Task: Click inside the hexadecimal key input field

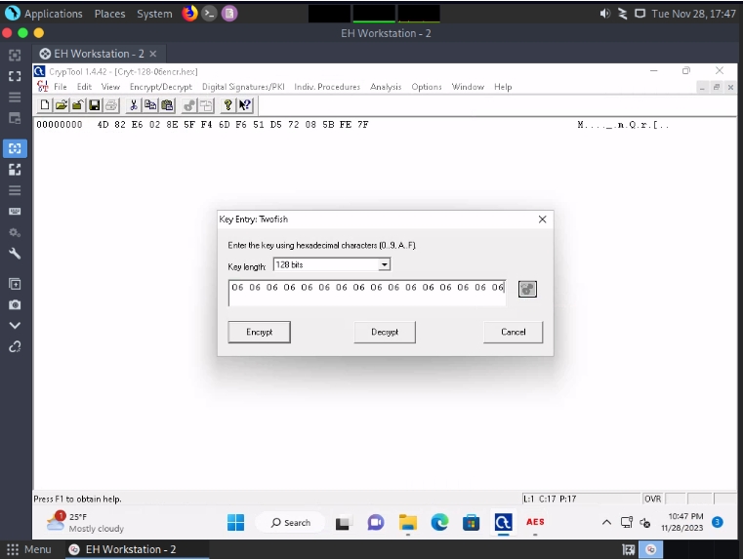Action: click(367, 293)
